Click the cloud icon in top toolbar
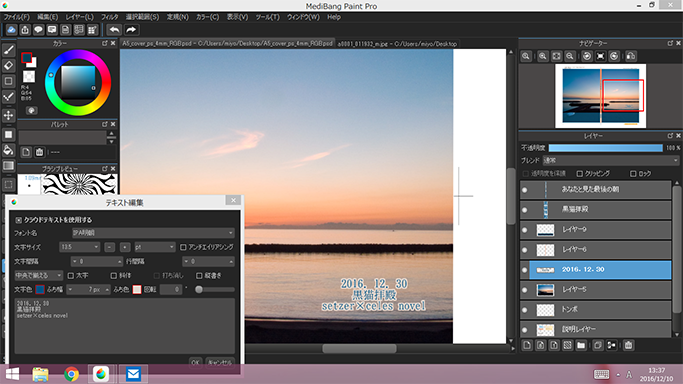The width and height of the screenshot is (683, 384). point(11,30)
